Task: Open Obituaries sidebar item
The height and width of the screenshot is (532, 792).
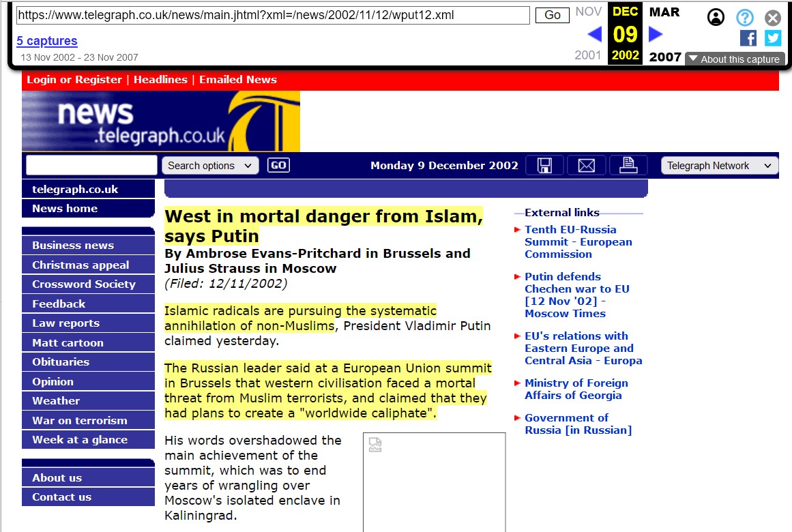Action: (x=88, y=361)
